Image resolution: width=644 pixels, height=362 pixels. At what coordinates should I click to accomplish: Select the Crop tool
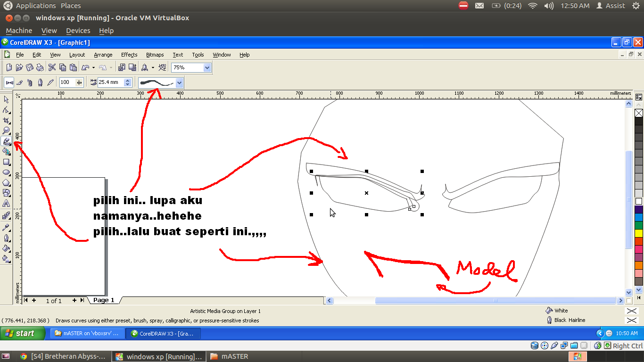(x=7, y=120)
